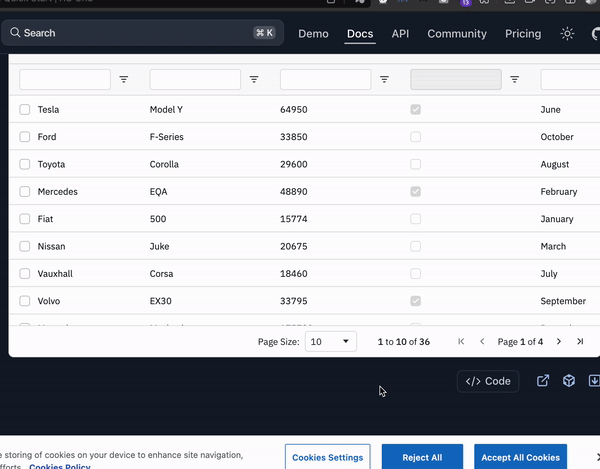
Task: Select the Nissan row checkbox
Action: point(24,246)
